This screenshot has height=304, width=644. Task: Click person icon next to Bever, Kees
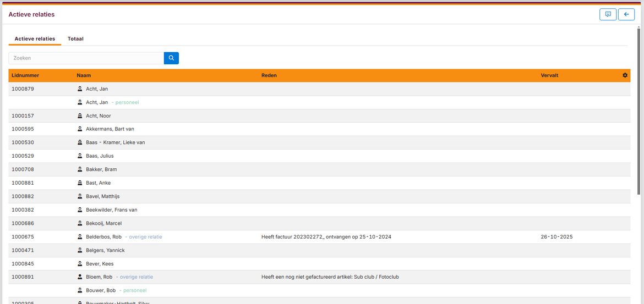[x=80, y=264]
